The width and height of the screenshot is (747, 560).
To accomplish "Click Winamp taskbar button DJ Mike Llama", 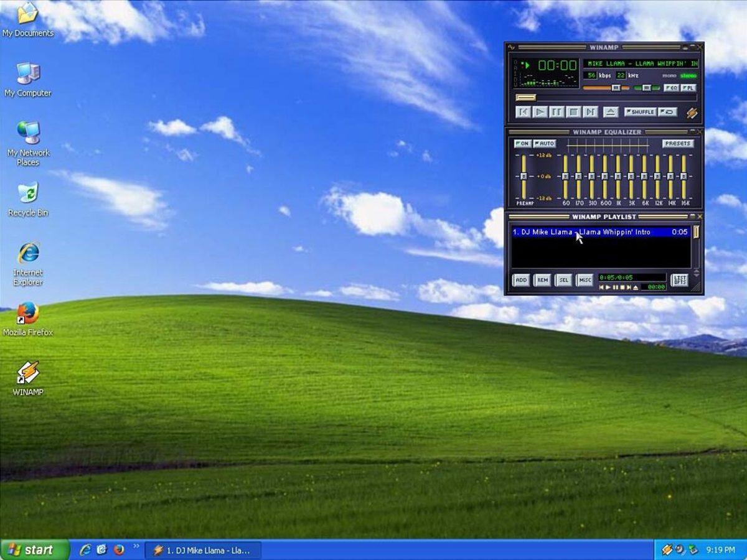I will point(203,550).
